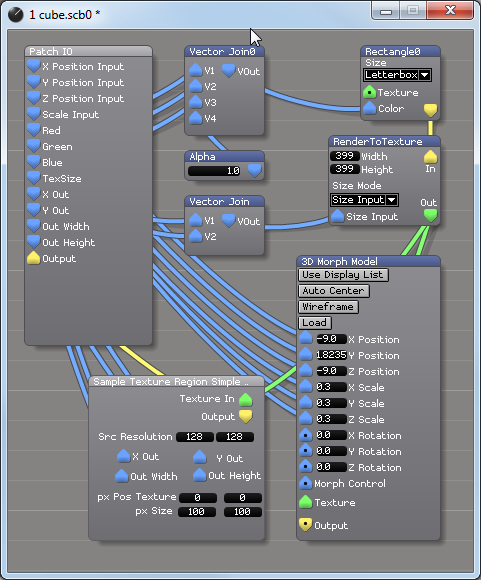
Task: Click the green Out connector of RenderToTexture
Action: point(430,215)
